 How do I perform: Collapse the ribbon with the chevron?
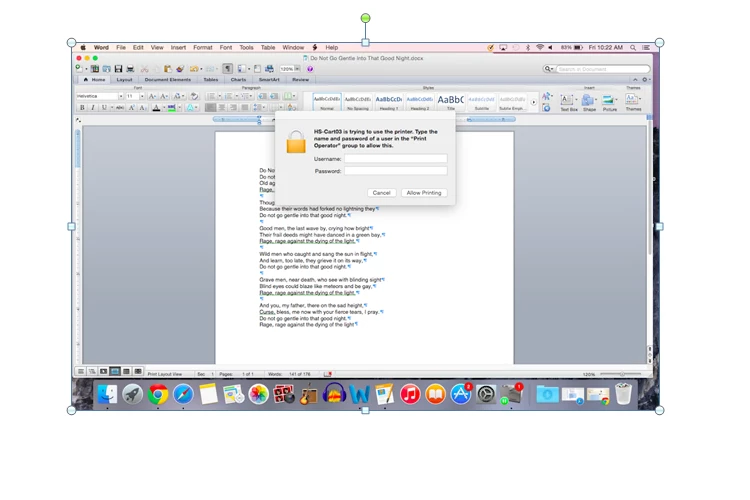point(635,80)
